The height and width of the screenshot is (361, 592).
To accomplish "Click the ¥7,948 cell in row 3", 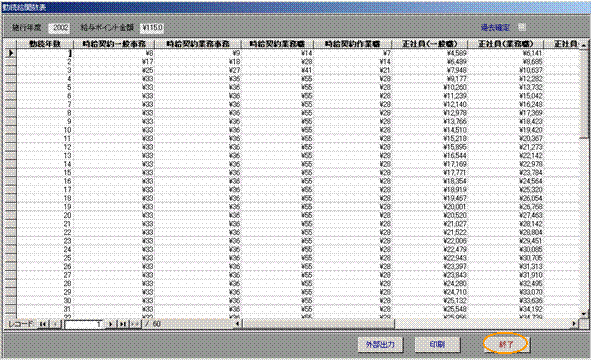I will point(430,71).
